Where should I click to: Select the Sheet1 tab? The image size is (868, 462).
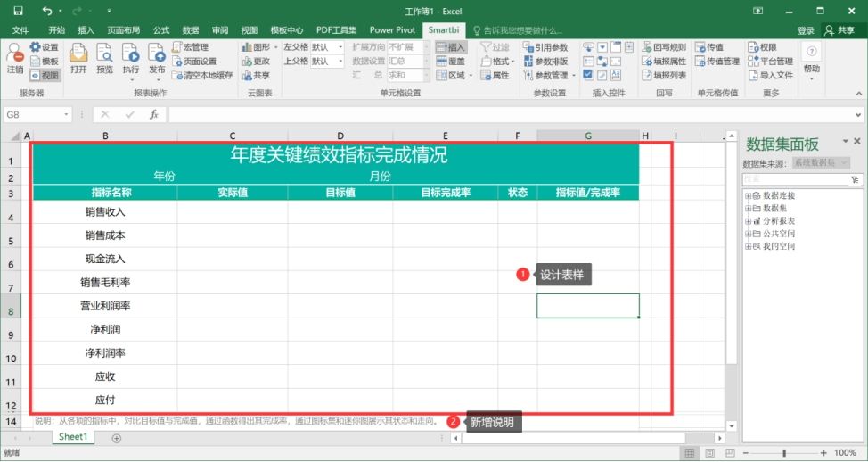coord(74,436)
